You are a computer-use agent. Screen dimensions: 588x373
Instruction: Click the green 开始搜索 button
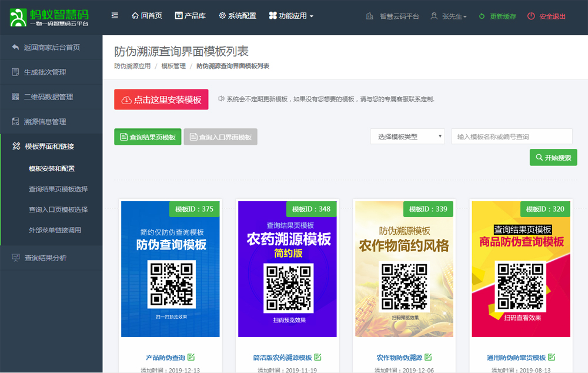point(553,158)
